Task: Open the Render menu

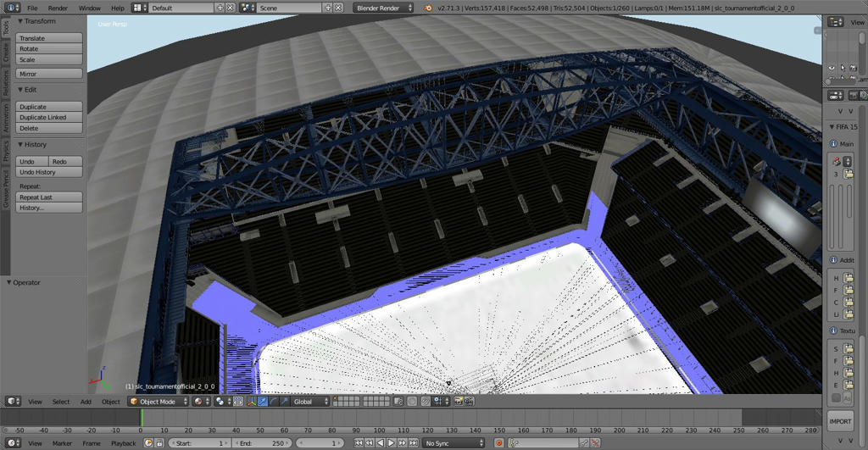Action: (58, 8)
